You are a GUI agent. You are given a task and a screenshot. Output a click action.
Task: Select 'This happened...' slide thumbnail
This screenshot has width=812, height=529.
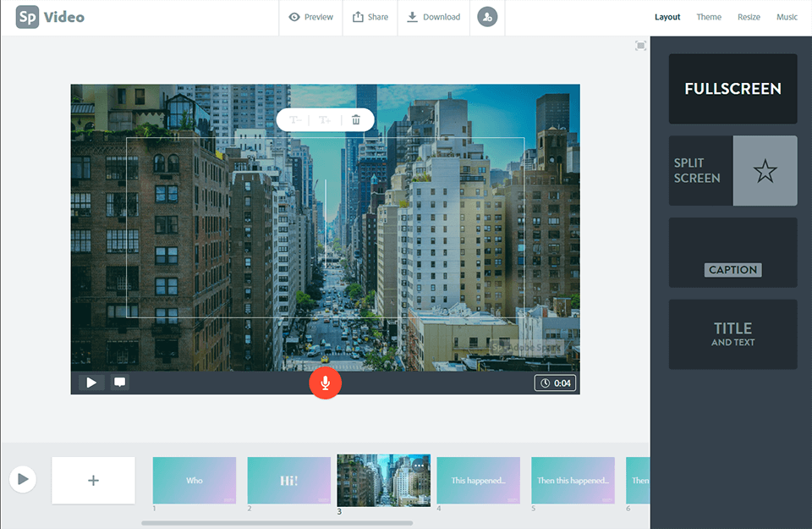tap(479, 480)
